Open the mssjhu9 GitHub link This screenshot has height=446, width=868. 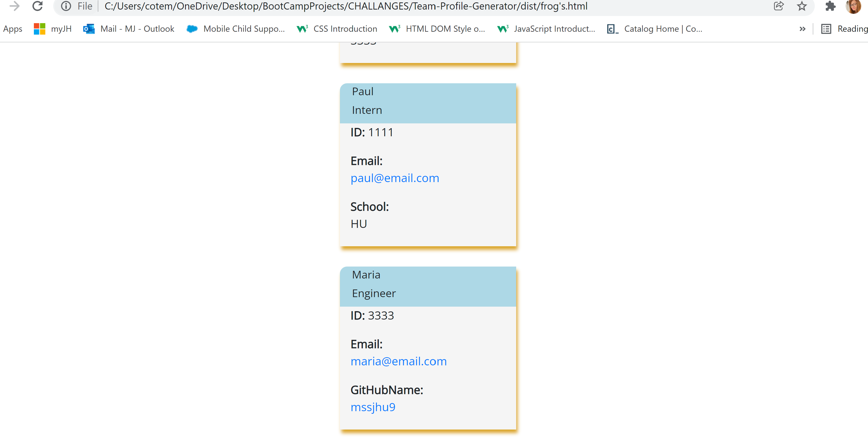click(x=373, y=407)
